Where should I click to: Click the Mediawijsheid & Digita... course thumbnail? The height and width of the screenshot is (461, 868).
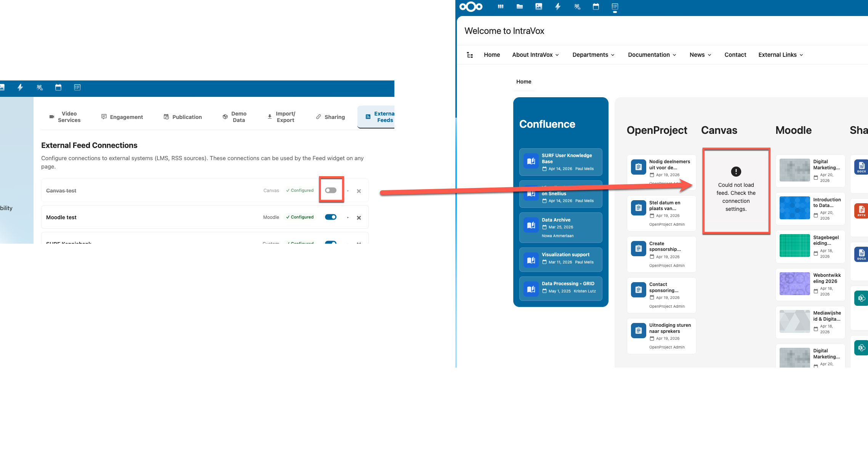click(x=795, y=321)
